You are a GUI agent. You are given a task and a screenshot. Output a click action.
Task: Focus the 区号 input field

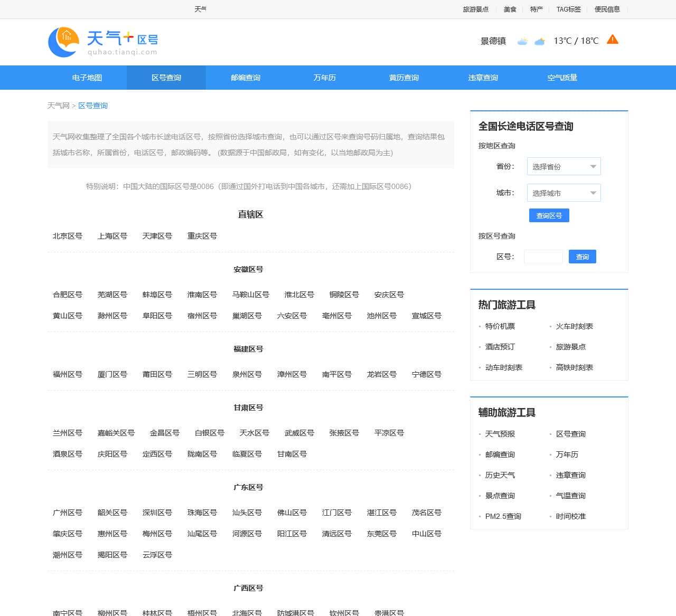pyautogui.click(x=543, y=257)
